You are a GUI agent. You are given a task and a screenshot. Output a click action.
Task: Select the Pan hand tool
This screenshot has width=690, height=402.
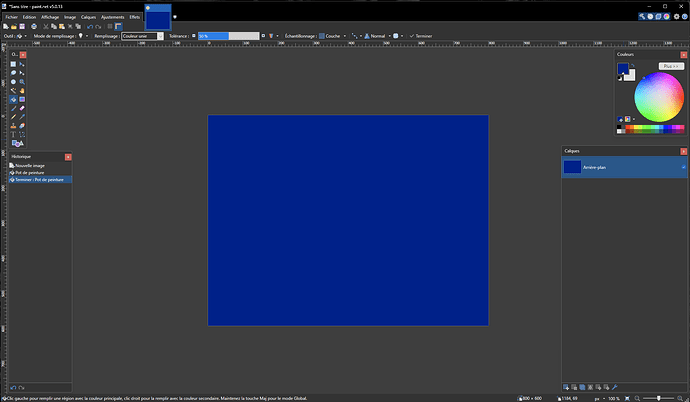(x=22, y=91)
